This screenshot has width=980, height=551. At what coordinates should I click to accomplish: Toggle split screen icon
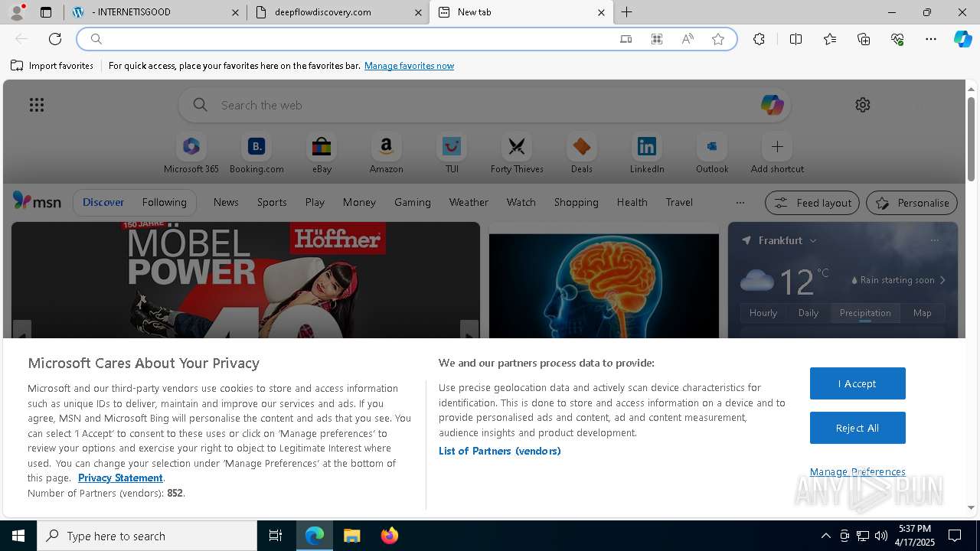tap(795, 39)
